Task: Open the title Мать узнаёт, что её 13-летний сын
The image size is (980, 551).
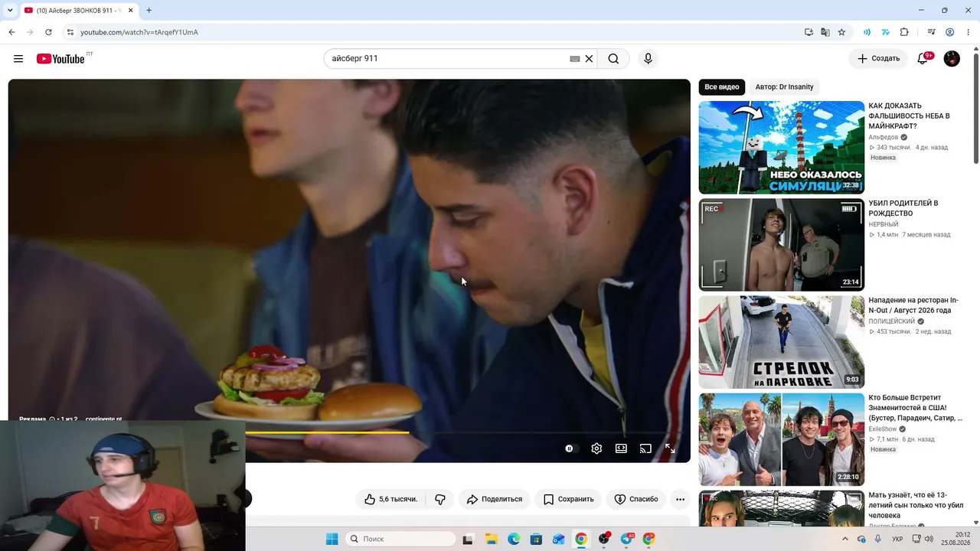Action: pyautogui.click(x=914, y=505)
